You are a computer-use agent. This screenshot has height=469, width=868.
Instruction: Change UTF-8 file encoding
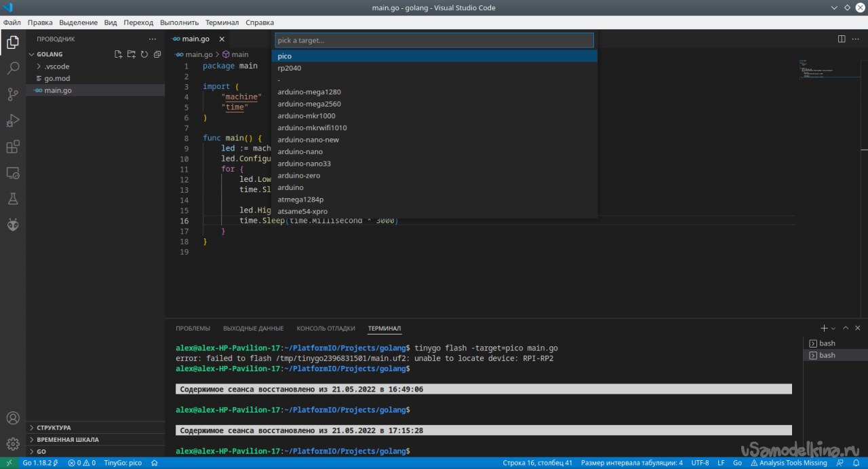[x=700, y=463]
